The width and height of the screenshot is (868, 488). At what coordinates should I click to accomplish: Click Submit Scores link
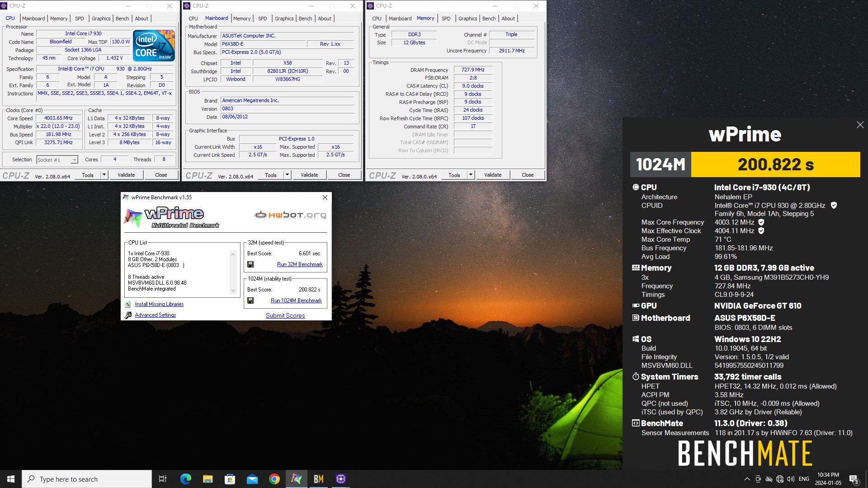coord(285,315)
